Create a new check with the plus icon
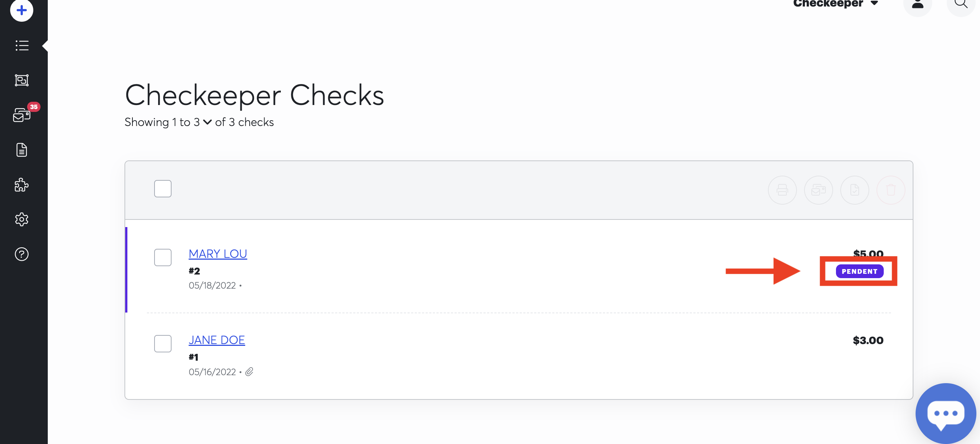 pyautogui.click(x=21, y=10)
